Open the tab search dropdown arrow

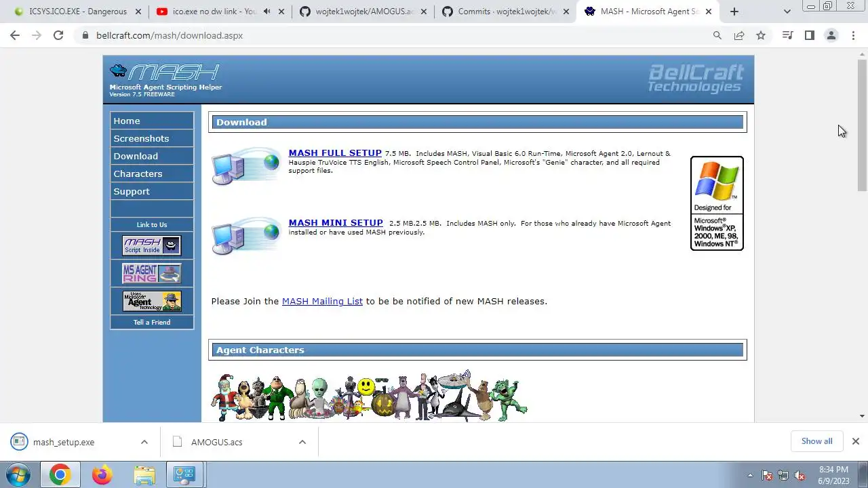[x=787, y=12]
